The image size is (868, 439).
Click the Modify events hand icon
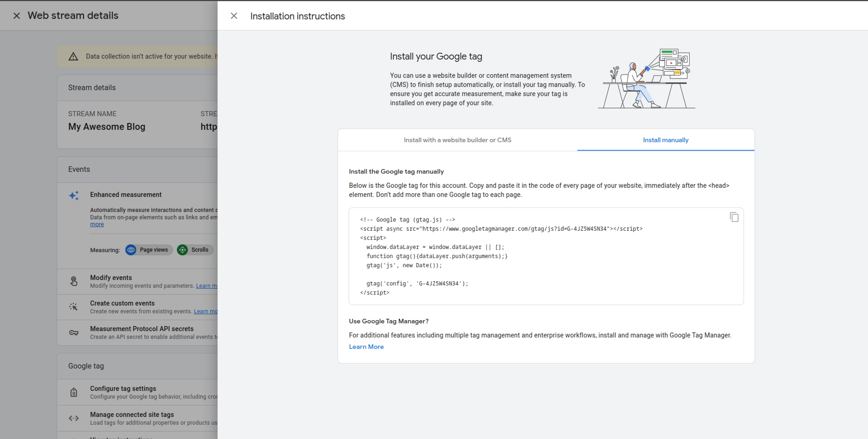coord(74,282)
